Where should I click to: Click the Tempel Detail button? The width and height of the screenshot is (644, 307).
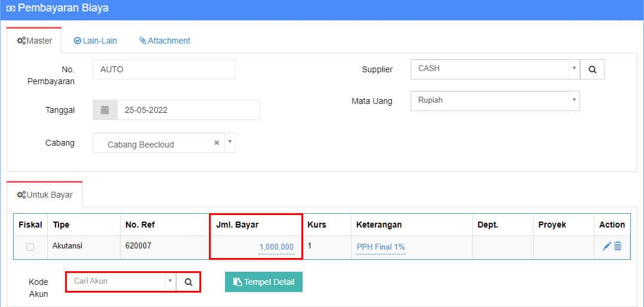[x=264, y=282]
